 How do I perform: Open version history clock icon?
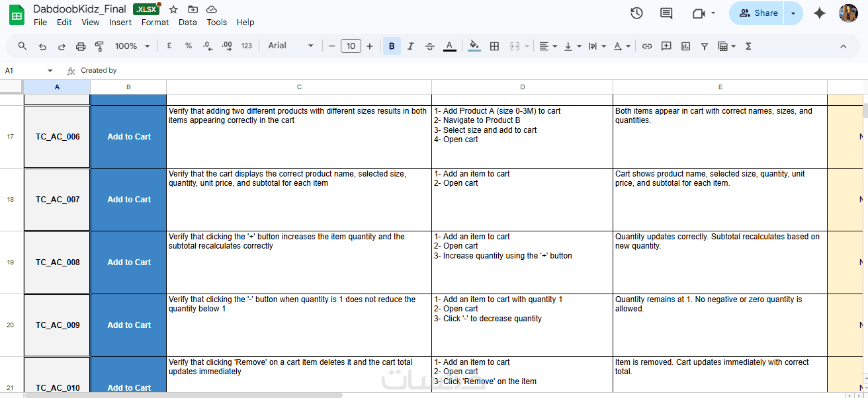point(636,13)
